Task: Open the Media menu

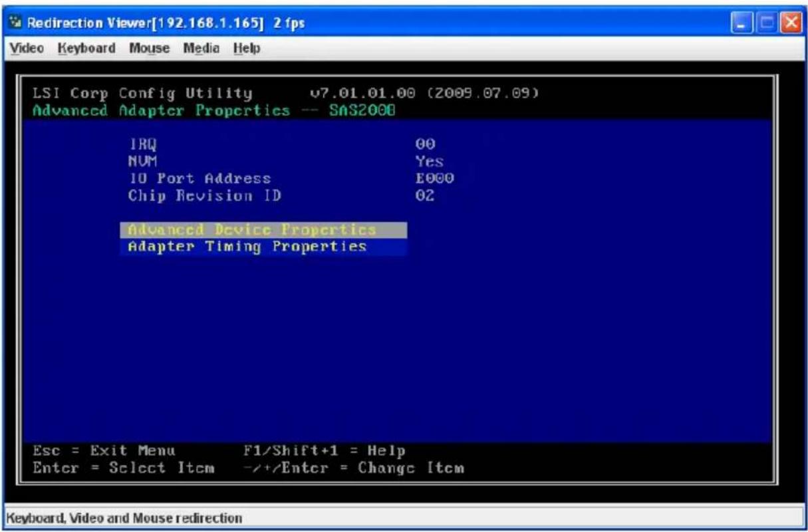Action: click(x=202, y=49)
